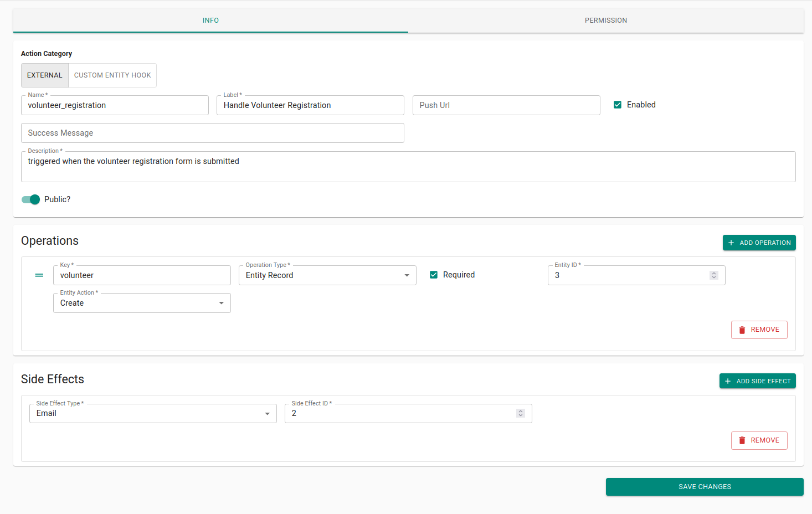The height and width of the screenshot is (514, 812).
Task: Edit the Label field Handle Volunteer Registration
Action: tap(310, 105)
